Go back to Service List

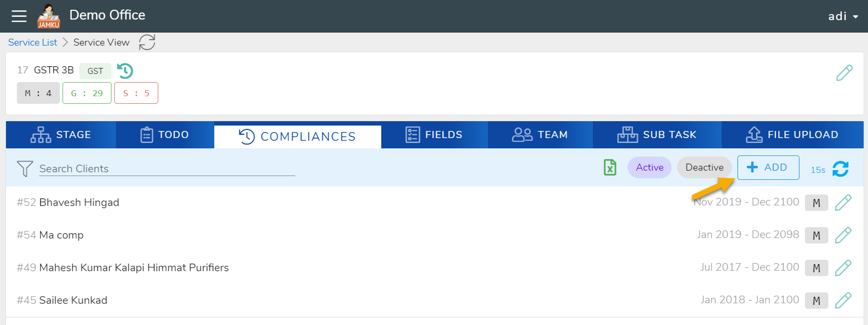coord(33,42)
